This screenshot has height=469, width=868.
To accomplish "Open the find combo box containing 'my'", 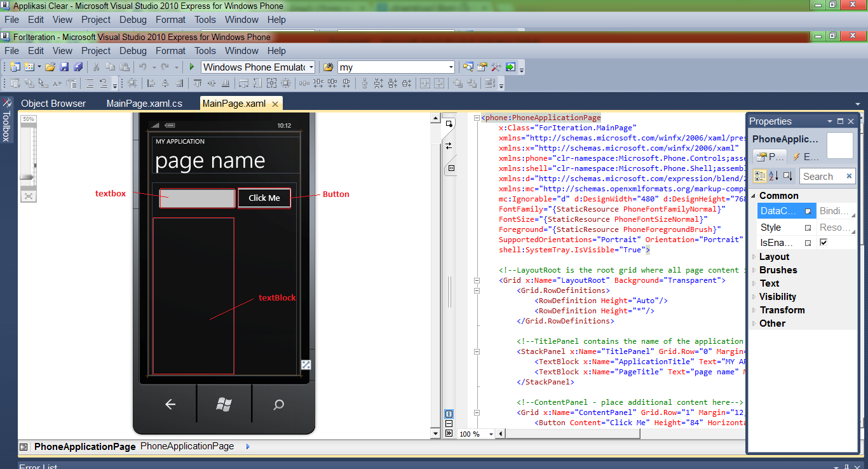I will click(451, 67).
